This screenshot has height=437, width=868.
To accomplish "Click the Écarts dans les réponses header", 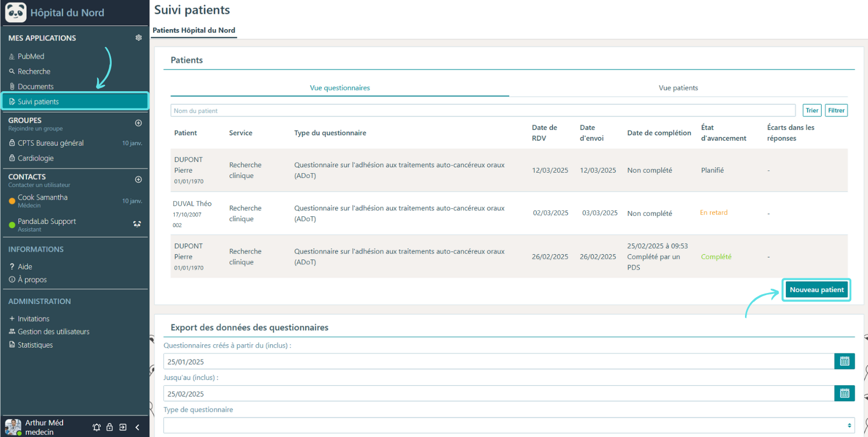I will point(790,133).
